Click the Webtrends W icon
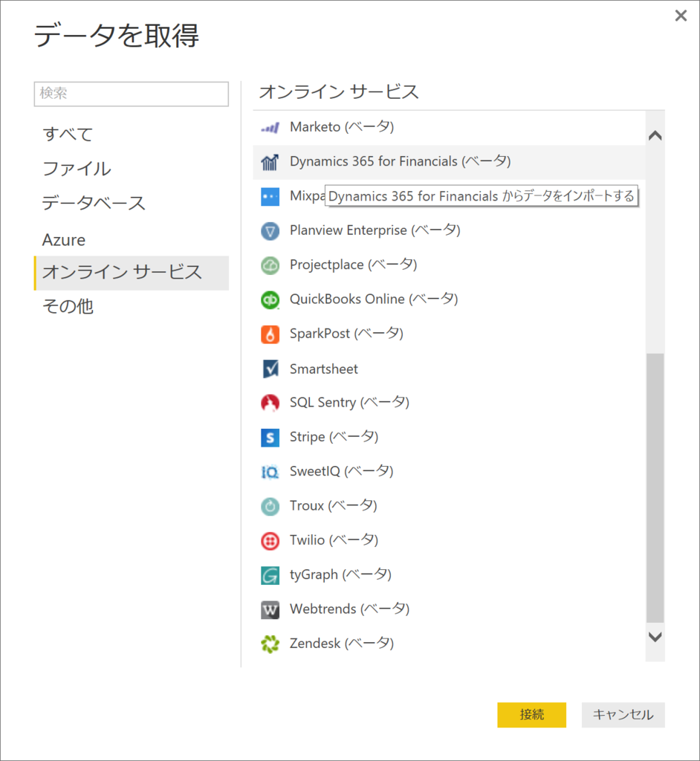Viewport: 700px width, 761px height. click(x=270, y=609)
